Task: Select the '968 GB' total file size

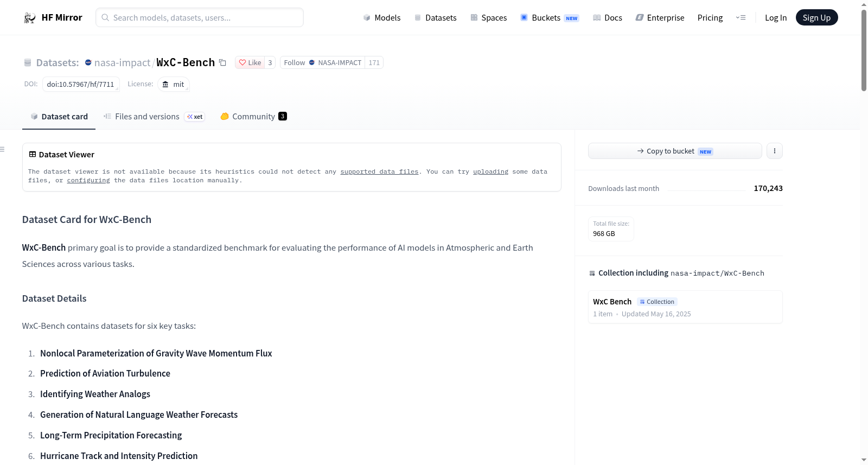Action: click(x=604, y=234)
